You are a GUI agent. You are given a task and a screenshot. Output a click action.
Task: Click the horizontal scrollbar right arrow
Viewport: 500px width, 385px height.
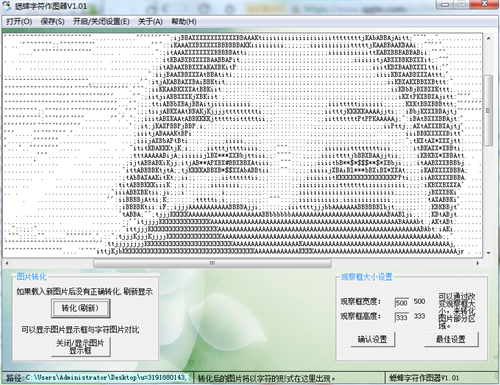tap(478, 263)
